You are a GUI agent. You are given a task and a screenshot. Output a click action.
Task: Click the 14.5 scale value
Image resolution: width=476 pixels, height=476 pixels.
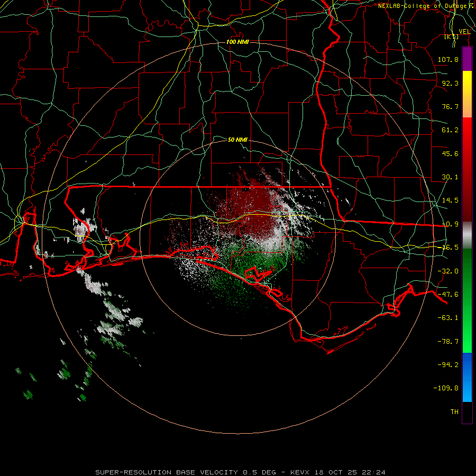click(x=450, y=200)
